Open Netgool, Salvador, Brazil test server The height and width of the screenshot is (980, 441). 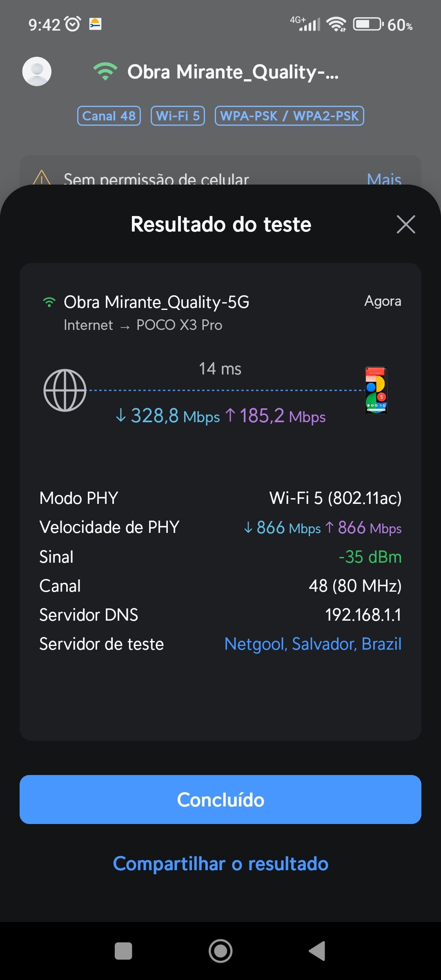click(313, 644)
